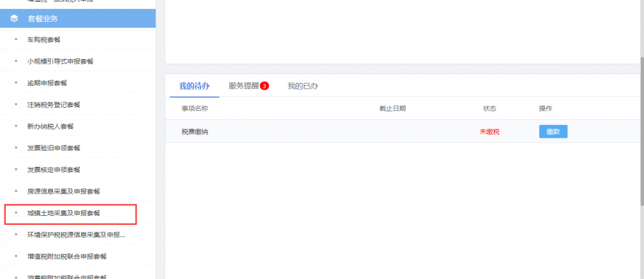The height and width of the screenshot is (279, 644).
Task: Open 车购税套餐 in the sidebar
Action: pyautogui.click(x=44, y=40)
